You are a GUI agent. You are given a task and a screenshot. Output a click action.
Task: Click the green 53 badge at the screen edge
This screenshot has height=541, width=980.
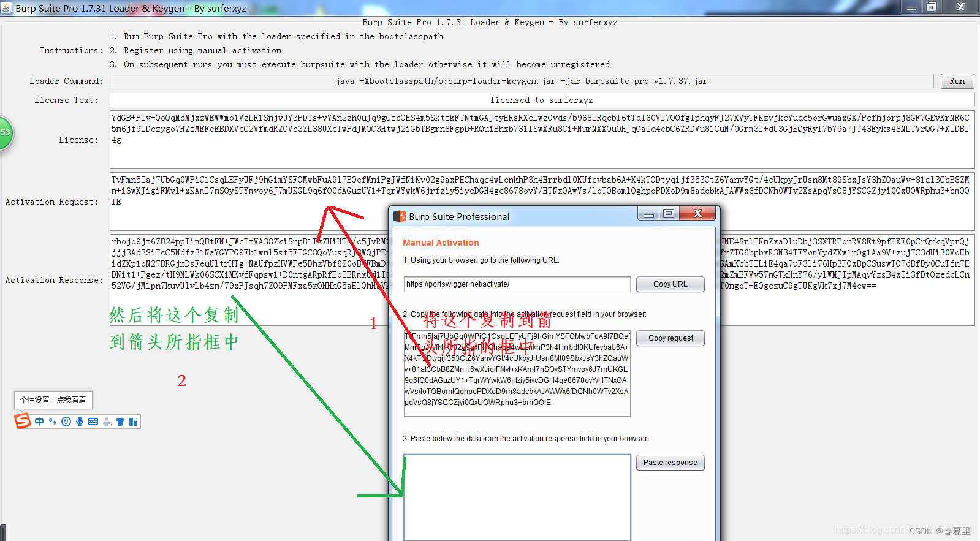tap(5, 133)
